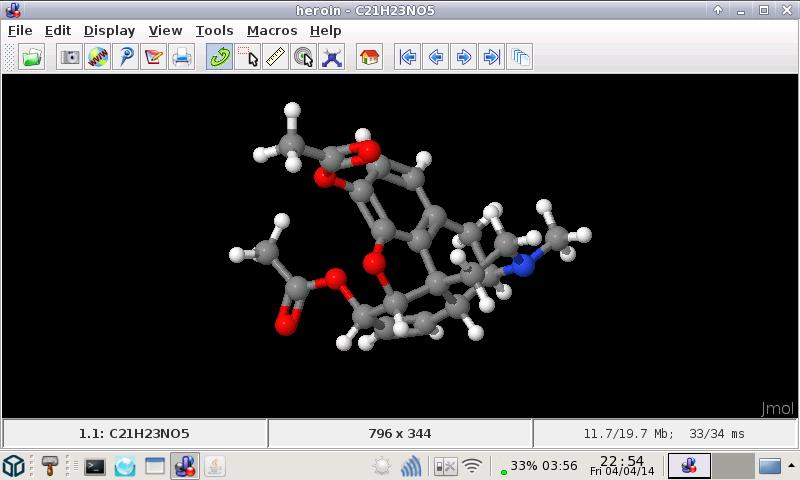Return to home view with house icon
Screen dimensions: 800x480
(x=369, y=57)
